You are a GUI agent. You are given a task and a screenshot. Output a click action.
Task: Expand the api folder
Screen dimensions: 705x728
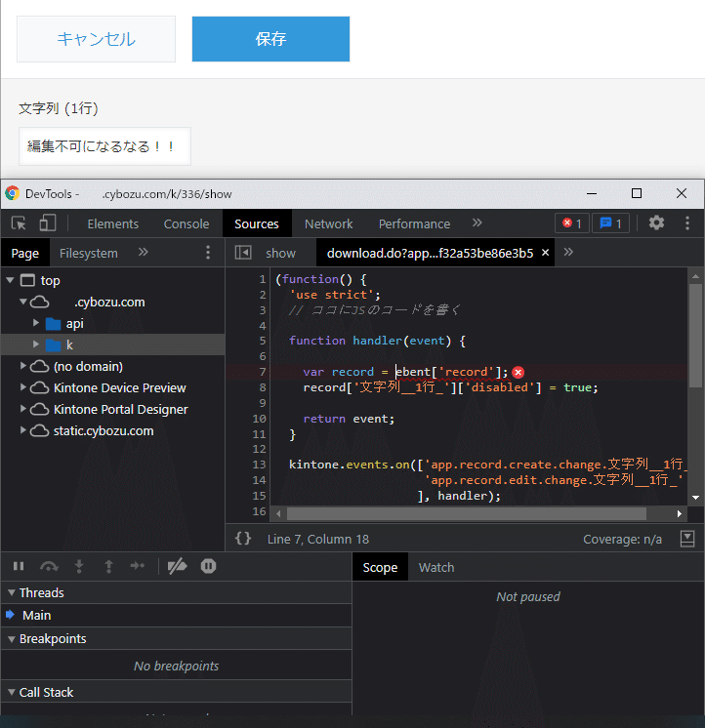36,323
